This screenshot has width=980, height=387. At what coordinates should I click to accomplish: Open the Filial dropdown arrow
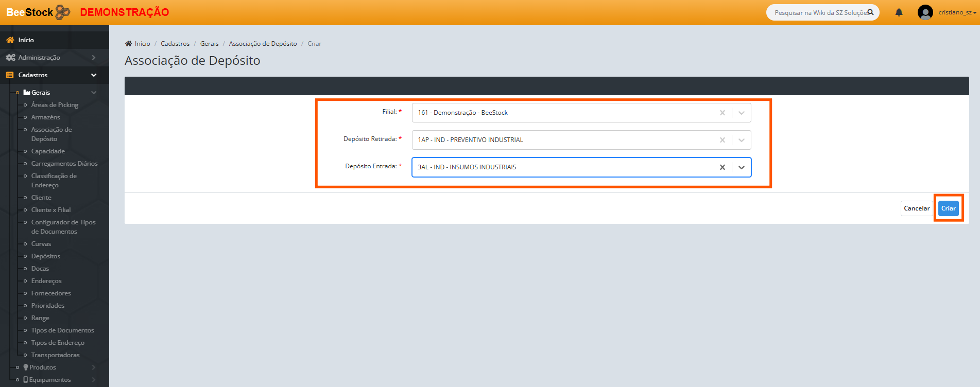coord(741,113)
